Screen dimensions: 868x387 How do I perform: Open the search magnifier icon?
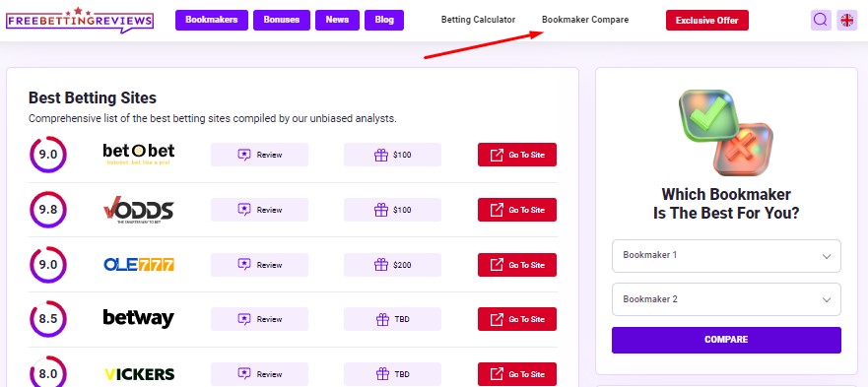[821, 20]
